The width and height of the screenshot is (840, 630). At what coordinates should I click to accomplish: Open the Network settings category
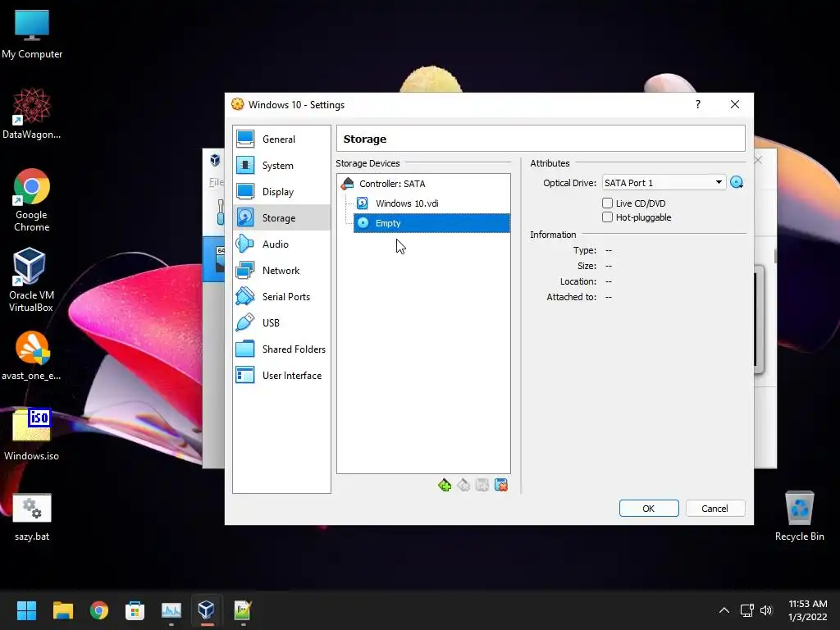point(282,271)
